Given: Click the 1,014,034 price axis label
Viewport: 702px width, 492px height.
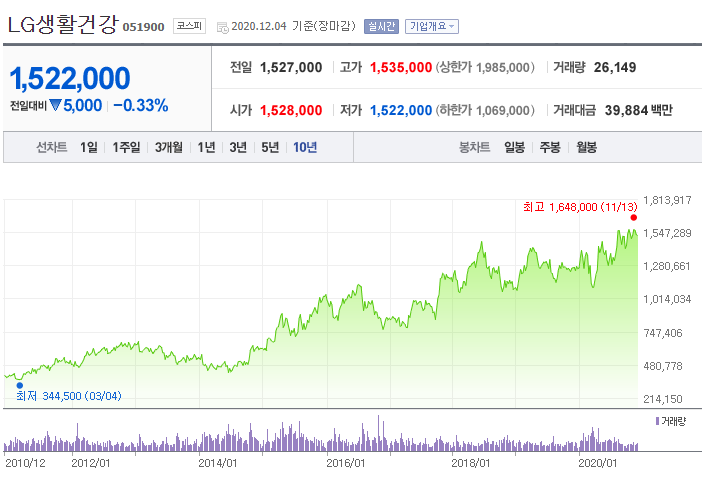Looking at the screenshot, I should click(667, 299).
